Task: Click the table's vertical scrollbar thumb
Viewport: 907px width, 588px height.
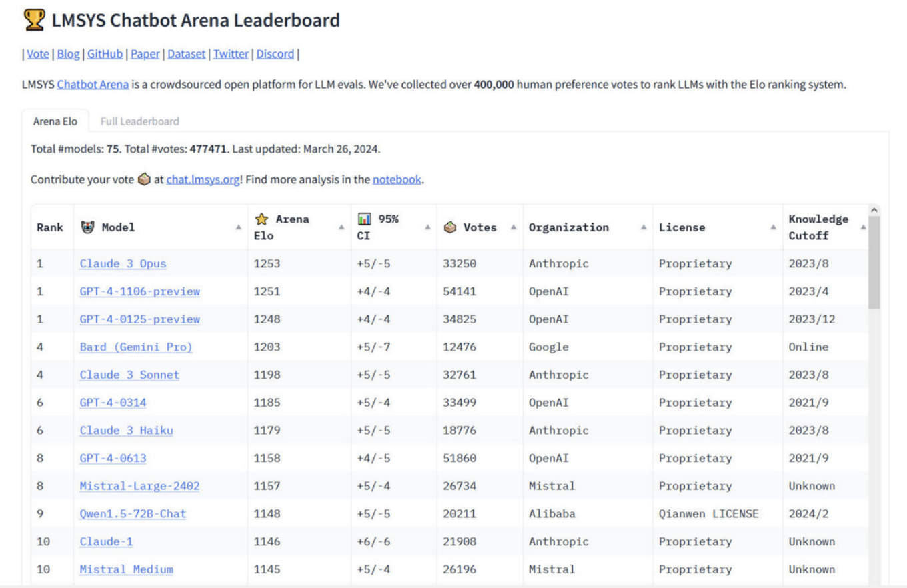Action: pyautogui.click(x=874, y=262)
